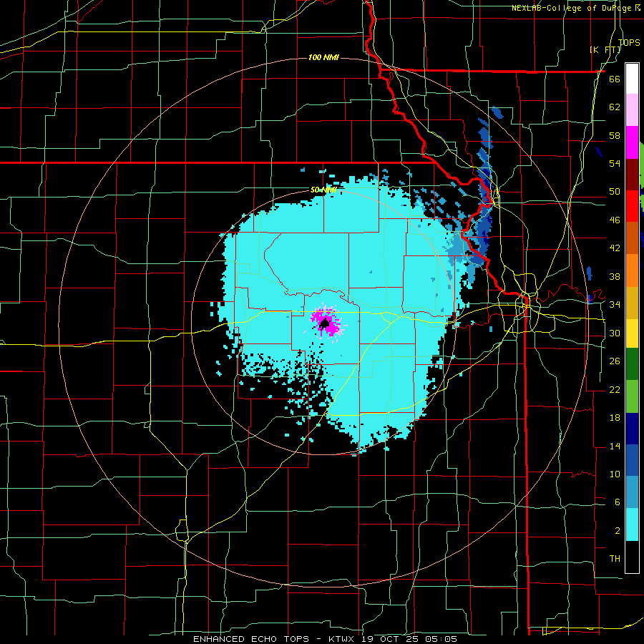The height and width of the screenshot is (644, 644).
Task: Click the light pink swatch between 58 and 62
Action: click(632, 110)
